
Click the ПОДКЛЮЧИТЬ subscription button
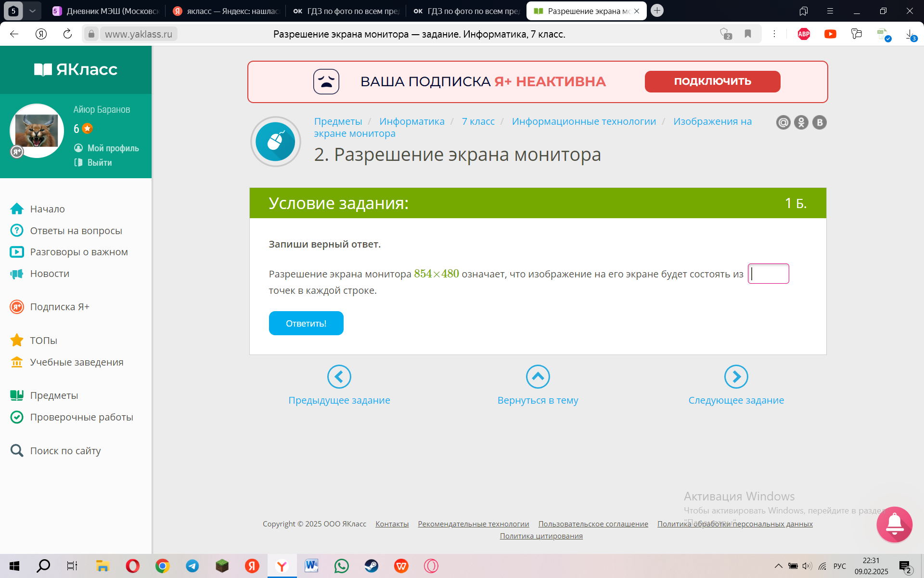(x=712, y=81)
